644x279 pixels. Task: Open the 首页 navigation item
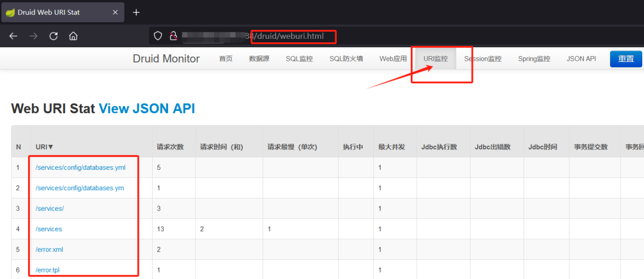click(x=225, y=59)
